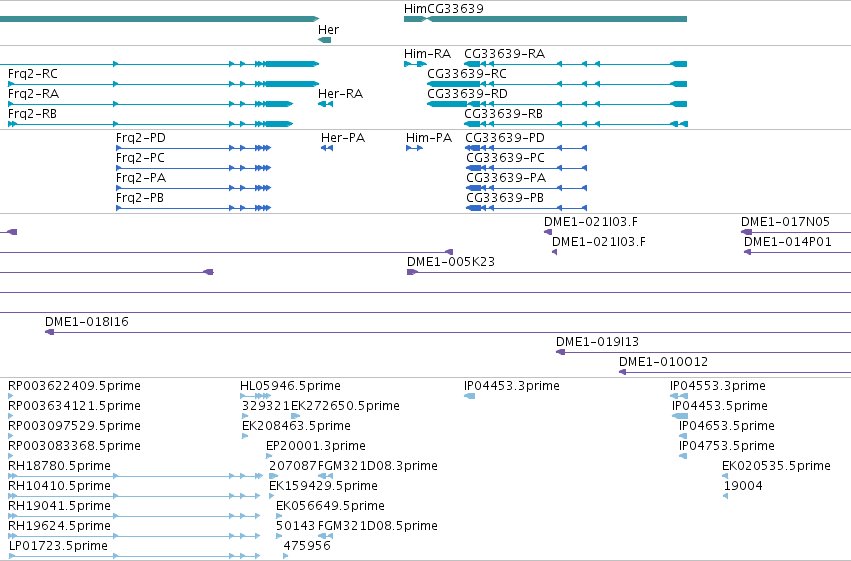Select RP003622409.5prime EST label

[74, 386]
